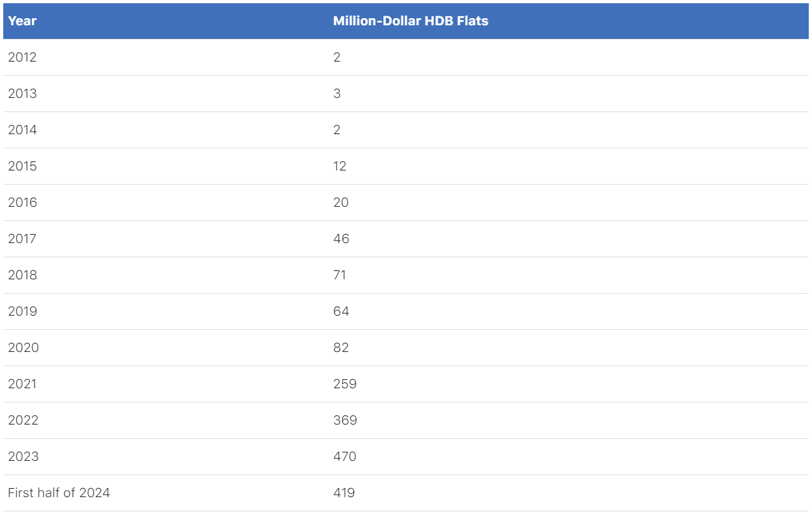Click the Million-Dollar HDB Flats header
The width and height of the screenshot is (812, 514).
click(411, 21)
